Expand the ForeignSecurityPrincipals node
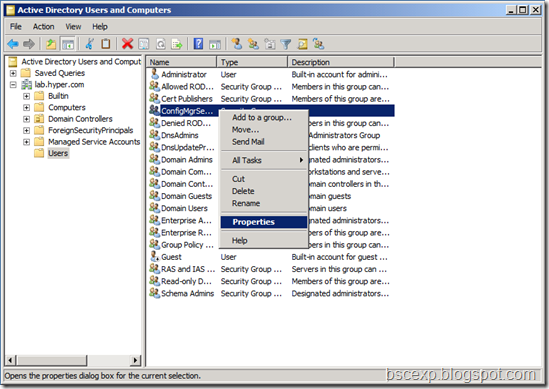The width and height of the screenshot is (549, 389). pos(26,131)
